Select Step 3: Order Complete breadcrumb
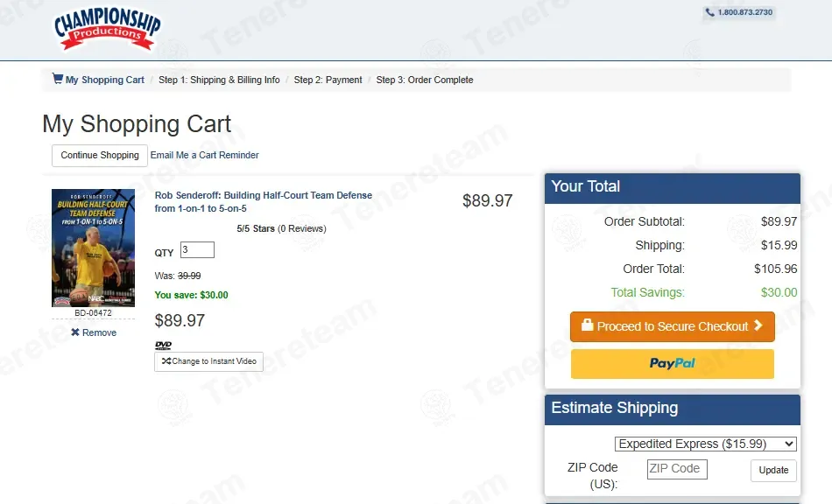Screen dimensions: 832x504 425,80
